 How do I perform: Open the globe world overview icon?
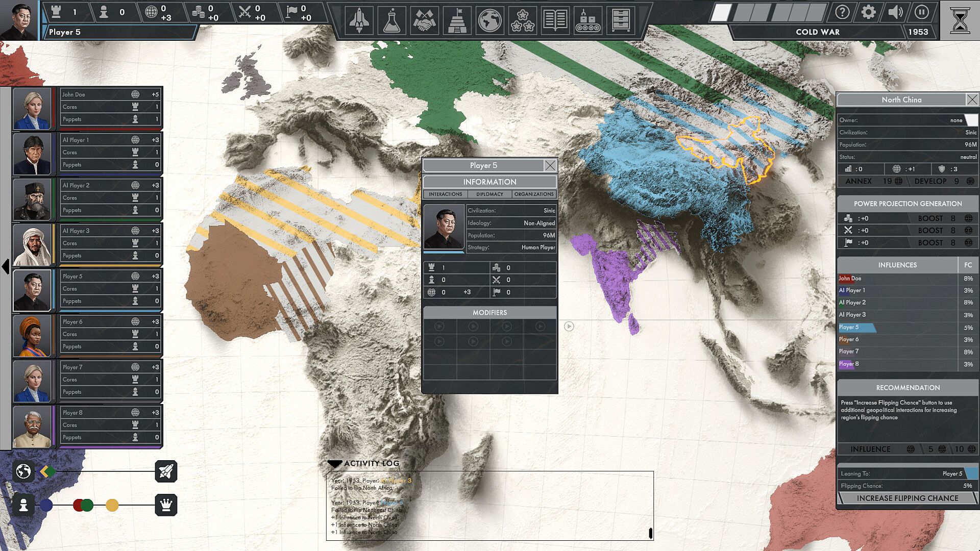[489, 20]
